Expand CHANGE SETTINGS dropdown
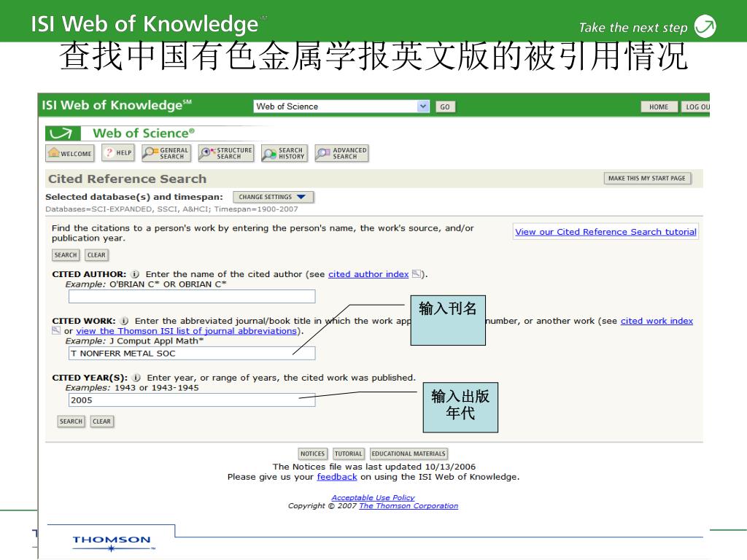 click(273, 197)
